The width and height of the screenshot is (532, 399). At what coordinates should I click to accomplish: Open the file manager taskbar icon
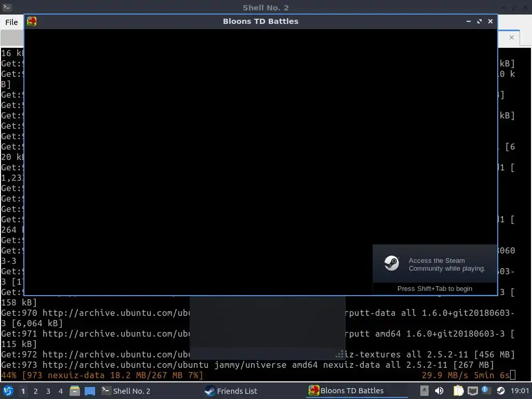[75, 391]
